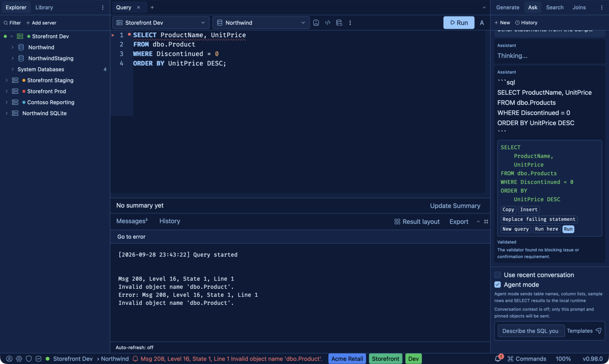This screenshot has height=364, width=609.
Task: Click the send prompt arrow icon
Action: point(598,331)
